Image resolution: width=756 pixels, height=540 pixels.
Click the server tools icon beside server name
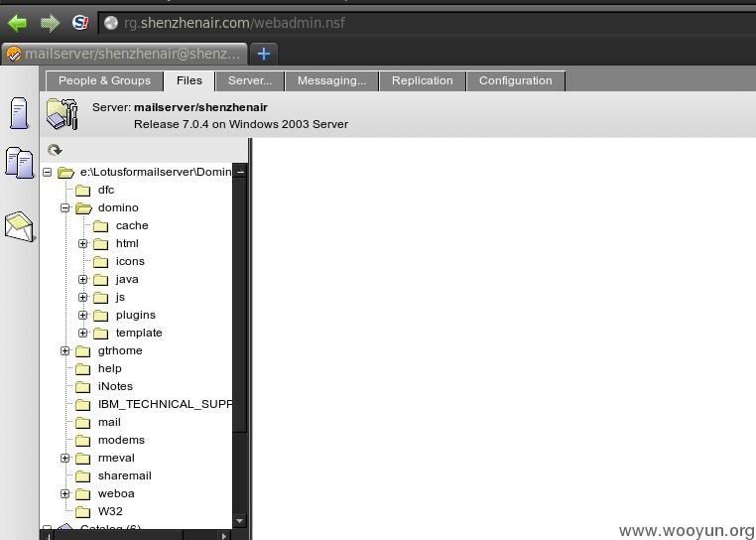click(x=63, y=114)
